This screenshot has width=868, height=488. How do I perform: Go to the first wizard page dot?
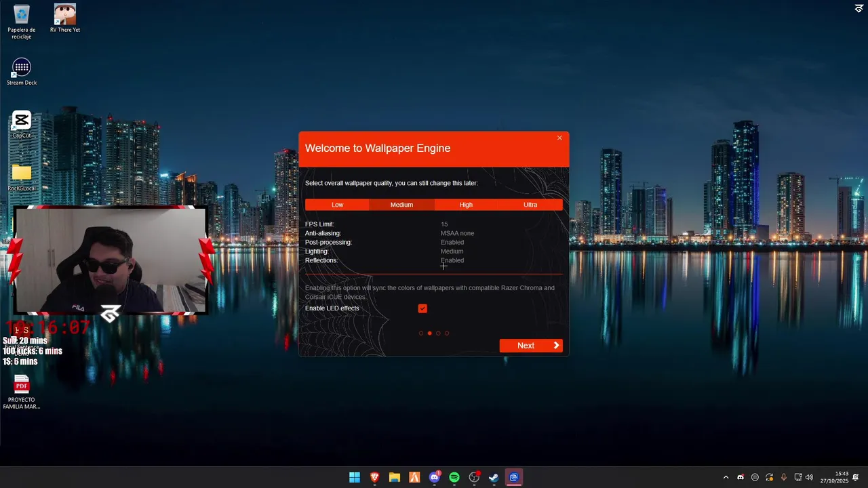[421, 333]
